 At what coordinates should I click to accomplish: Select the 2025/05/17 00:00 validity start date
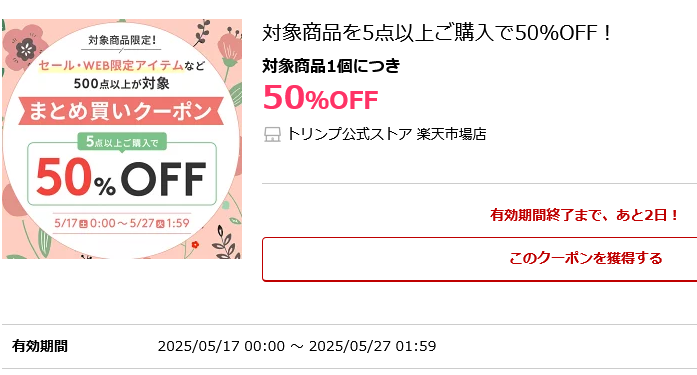(x=221, y=346)
